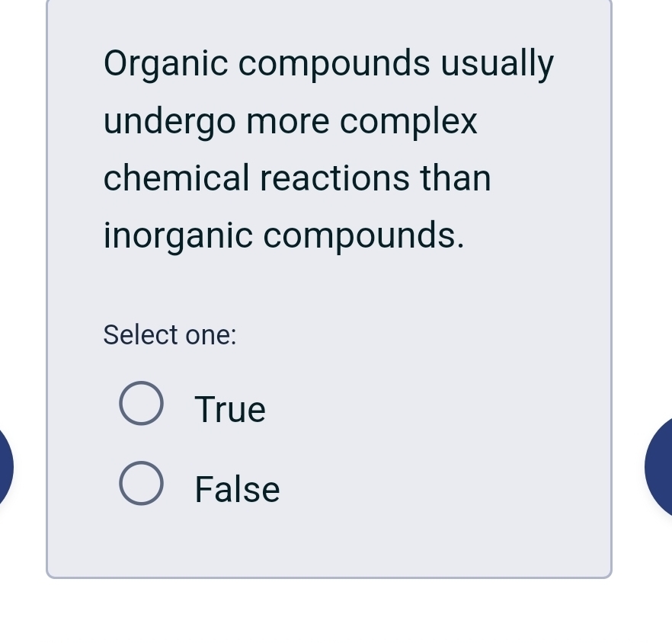Click the False option label
The width and height of the screenshot is (672, 643).
click(236, 489)
